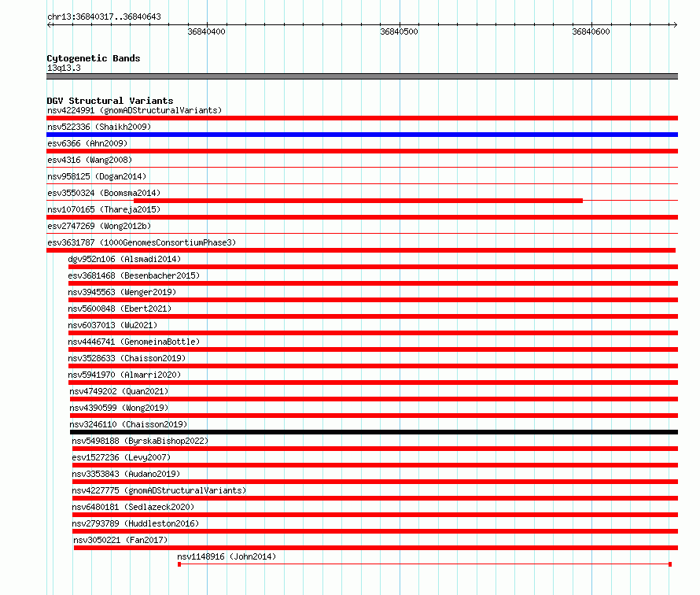Click nsv4446741 (GenomeinaBottle) label
The height and width of the screenshot is (595, 700).
pyautogui.click(x=134, y=342)
